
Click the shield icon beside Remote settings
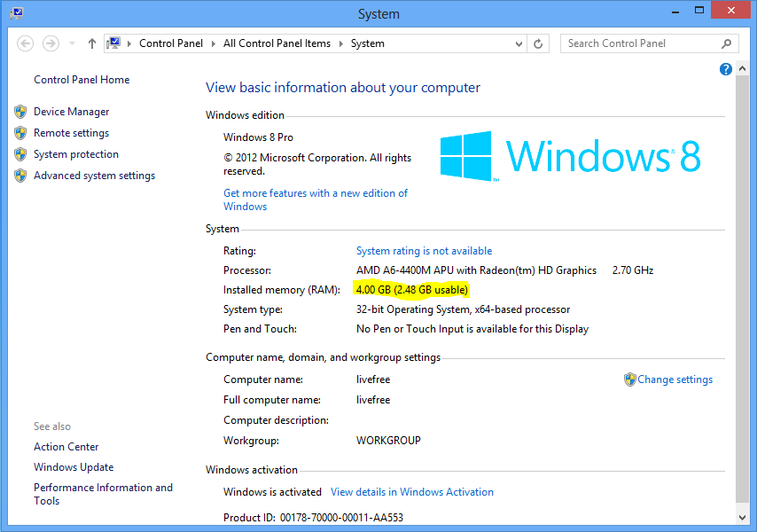coord(20,133)
